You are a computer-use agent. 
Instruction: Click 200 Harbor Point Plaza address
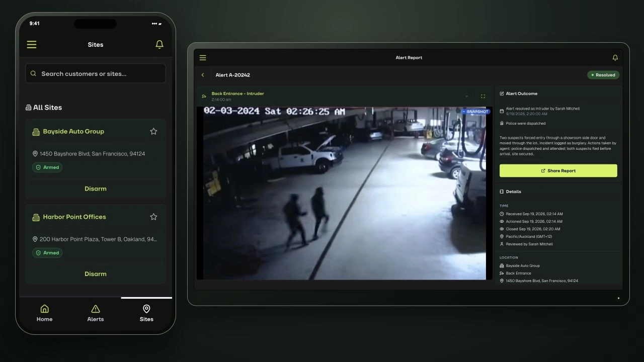[x=98, y=239]
